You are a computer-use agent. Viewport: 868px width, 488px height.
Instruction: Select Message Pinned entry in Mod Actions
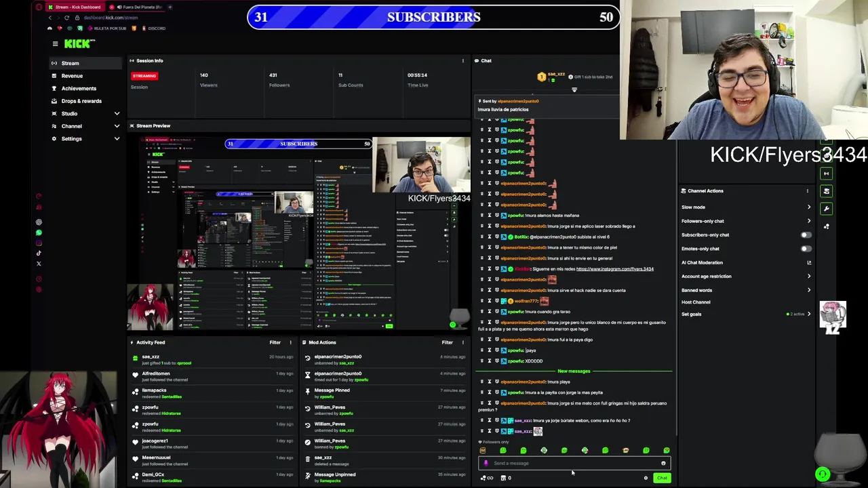coord(332,390)
